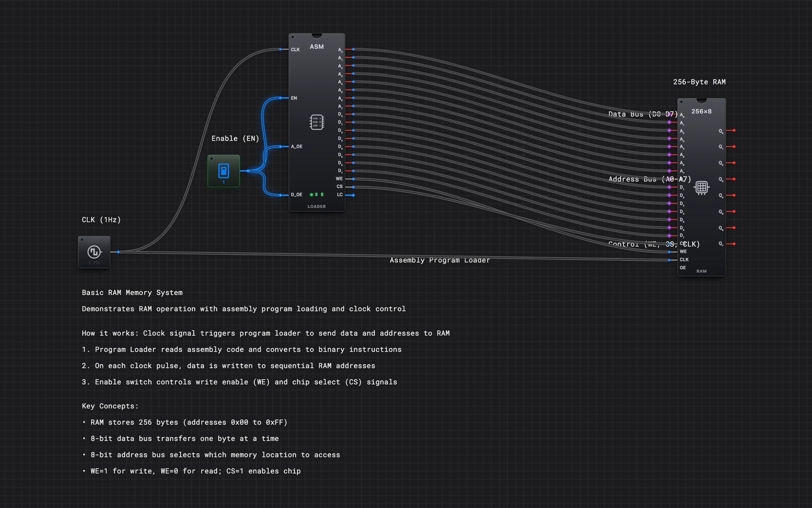Select the ASM loader chip program icon
This screenshot has width=812, height=508.
(x=317, y=122)
